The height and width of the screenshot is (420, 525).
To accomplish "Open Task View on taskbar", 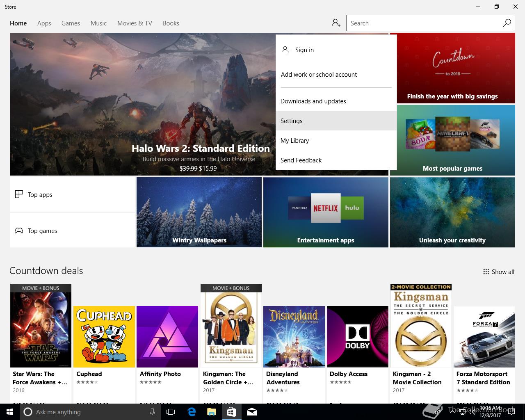I will click(x=171, y=412).
